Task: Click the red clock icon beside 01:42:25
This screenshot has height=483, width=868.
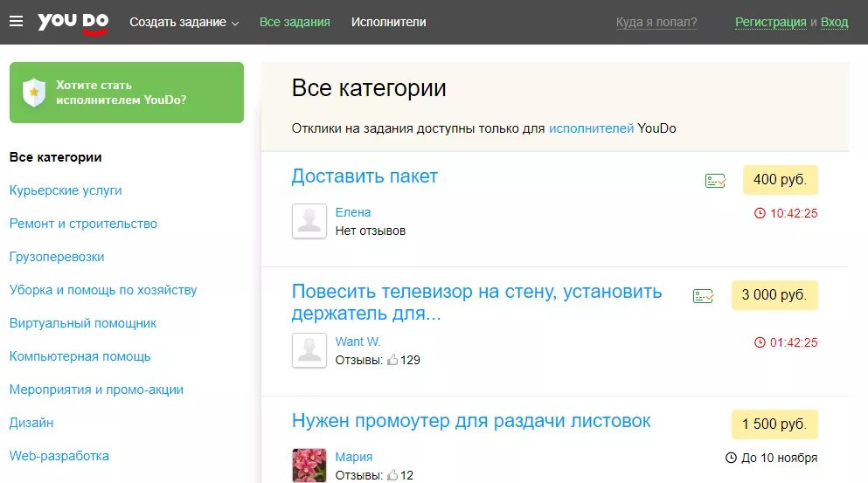Action: [x=760, y=342]
